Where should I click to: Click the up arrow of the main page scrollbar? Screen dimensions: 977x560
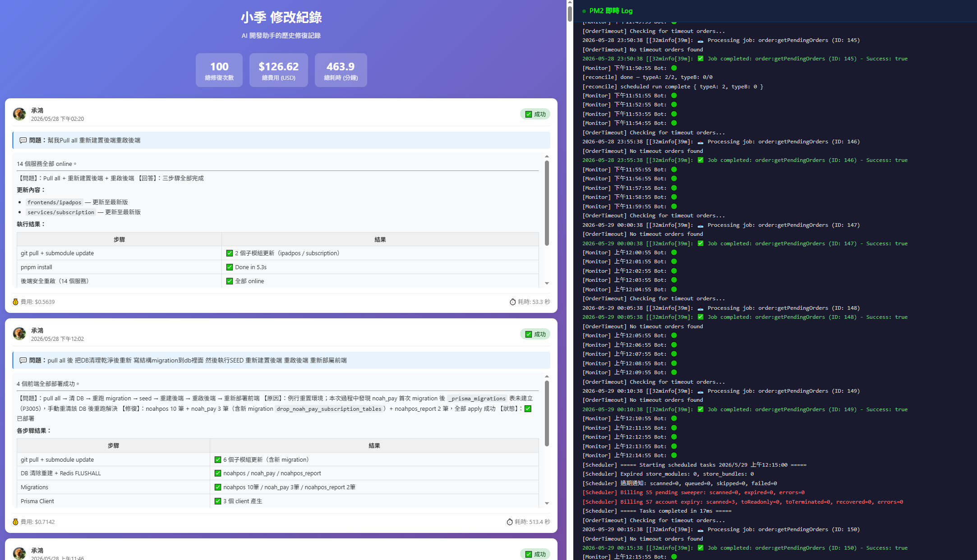570,2
